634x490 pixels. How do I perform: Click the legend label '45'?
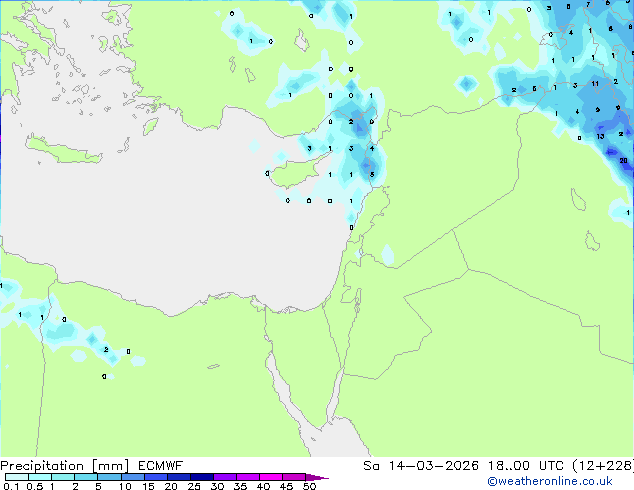click(x=286, y=486)
